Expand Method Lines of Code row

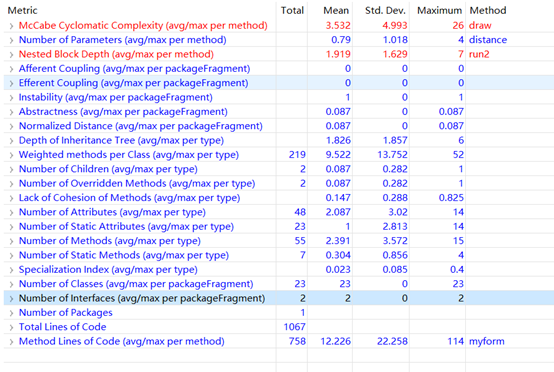[x=11, y=342]
